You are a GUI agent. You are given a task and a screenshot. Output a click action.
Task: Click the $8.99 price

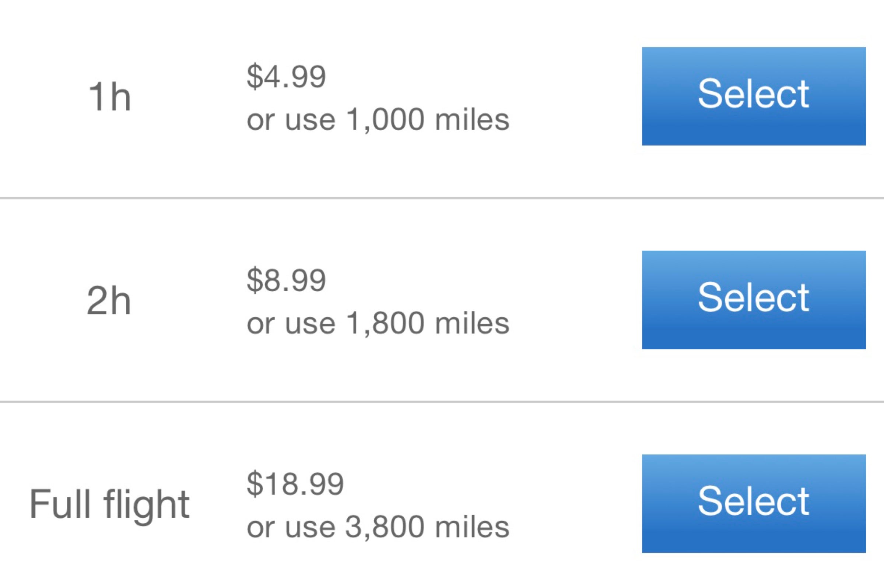[x=286, y=280]
